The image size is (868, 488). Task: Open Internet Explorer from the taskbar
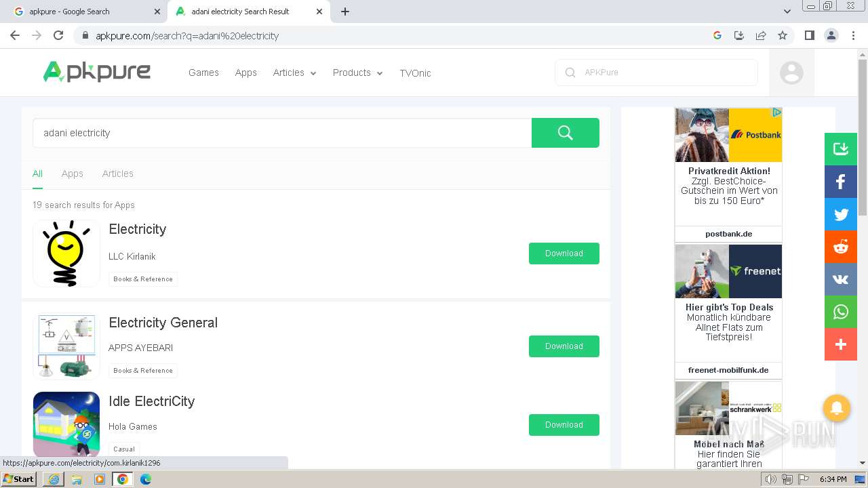(x=54, y=479)
